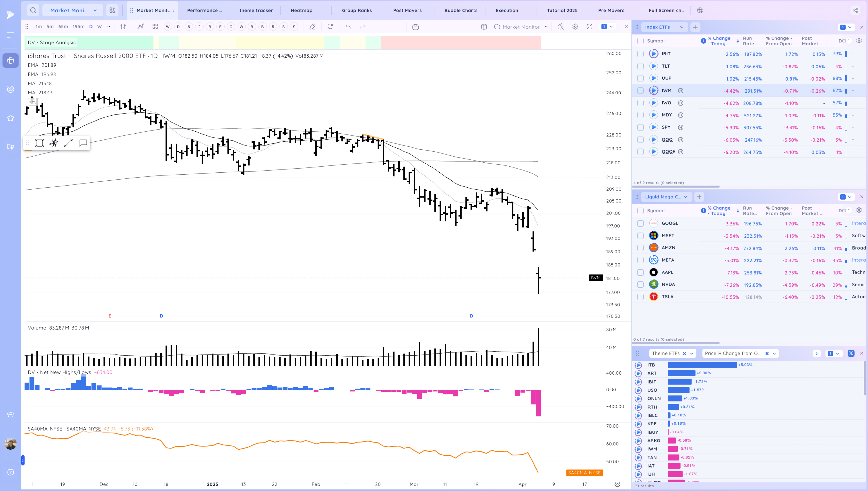Open the favorites star in left sidebar
This screenshot has width=868, height=491.
click(x=10, y=118)
